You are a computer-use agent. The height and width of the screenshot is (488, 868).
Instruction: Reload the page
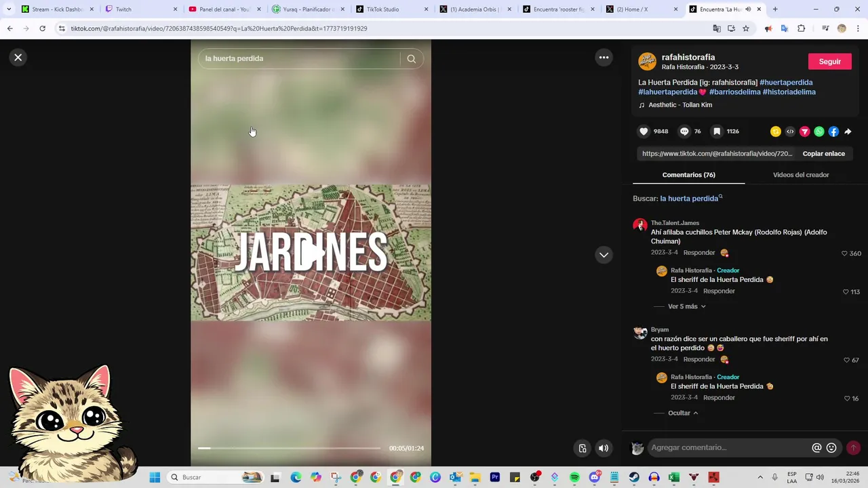point(42,28)
